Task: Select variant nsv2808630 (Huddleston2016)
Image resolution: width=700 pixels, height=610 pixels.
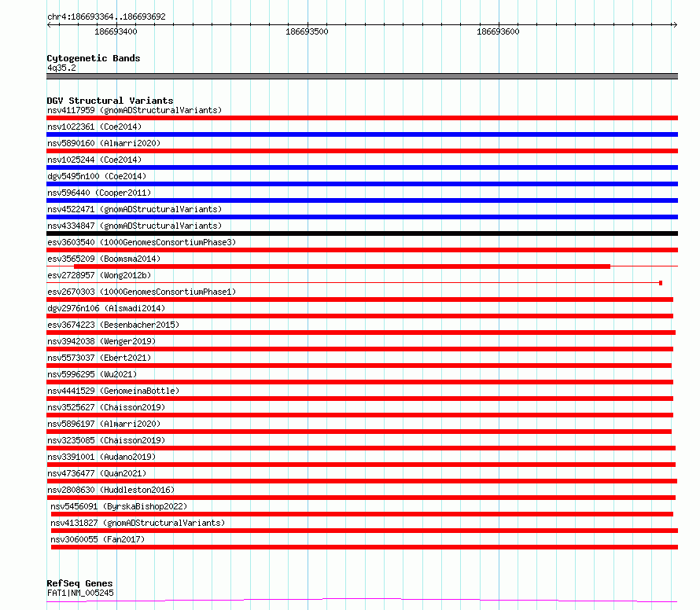Action: tap(111, 490)
